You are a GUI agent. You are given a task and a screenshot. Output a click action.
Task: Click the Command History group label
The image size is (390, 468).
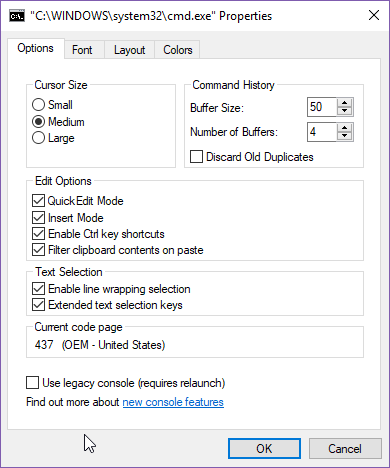(233, 85)
